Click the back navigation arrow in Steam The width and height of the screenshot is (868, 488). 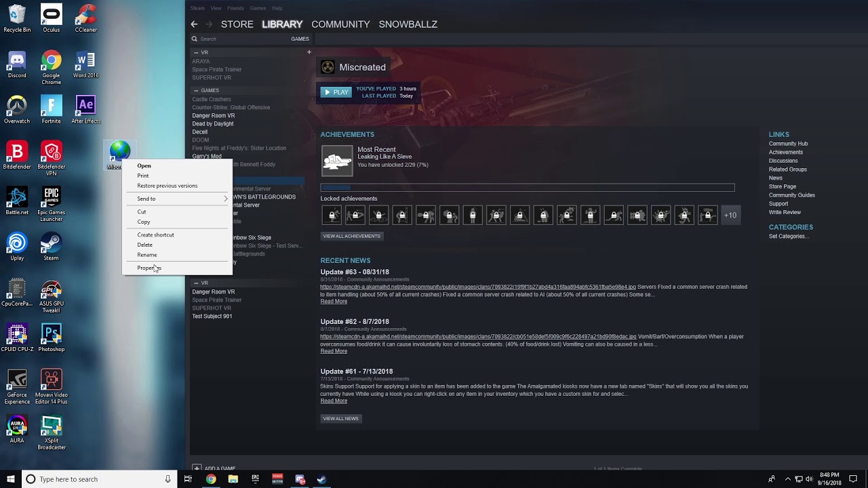[194, 24]
